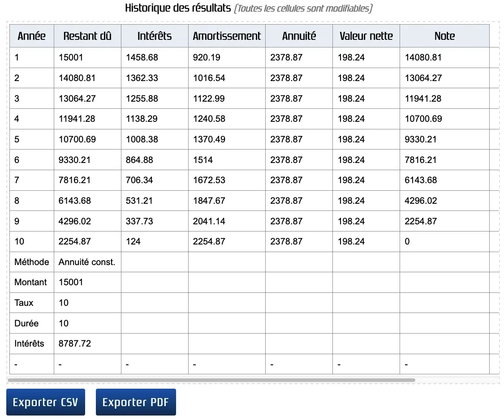
Task: Edit interest cell 1458.68
Action: click(155, 57)
